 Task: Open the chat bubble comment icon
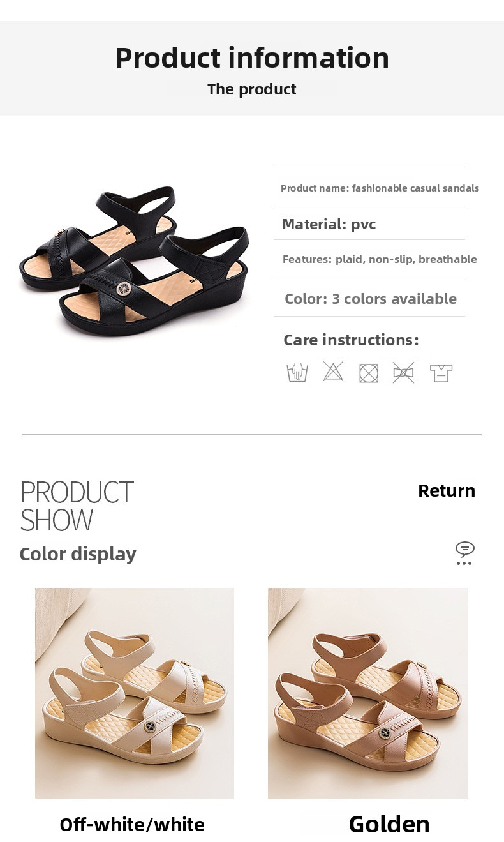click(x=464, y=553)
